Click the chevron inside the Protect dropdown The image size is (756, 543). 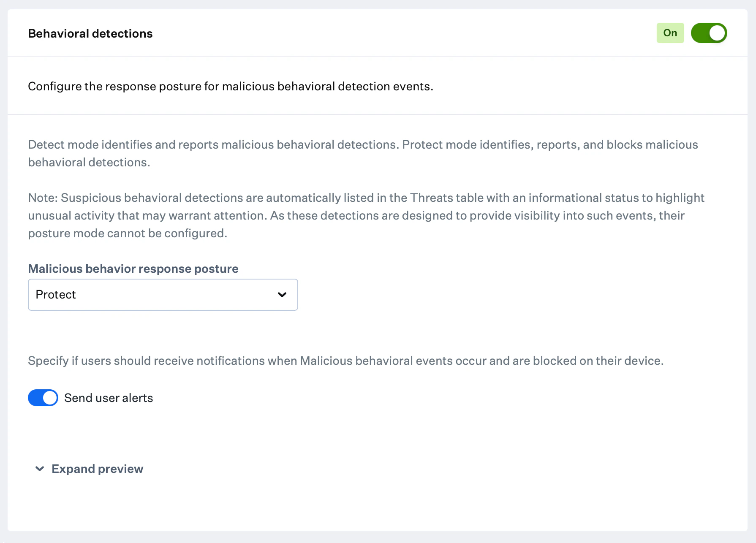tap(282, 295)
